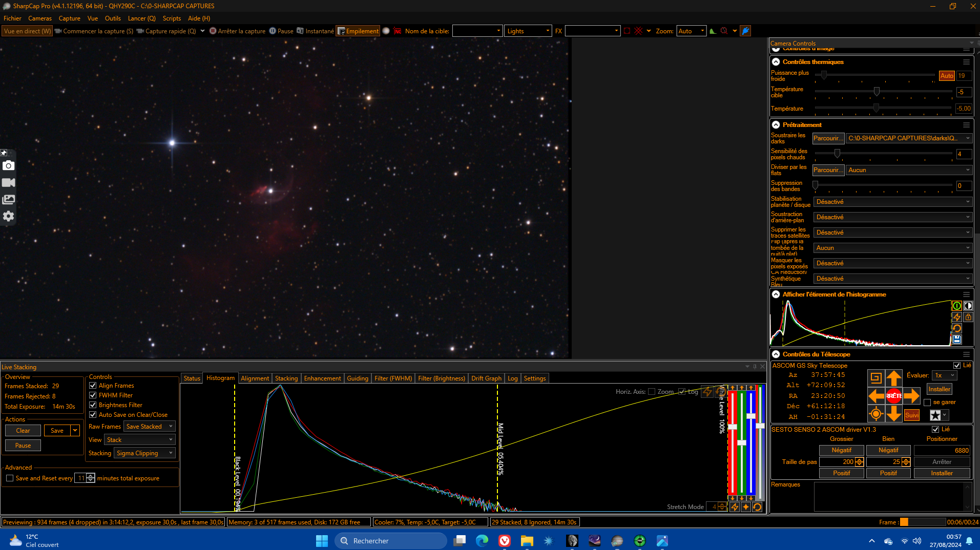Open the Stacking 'Sigma Clipping' dropdown

pos(144,453)
